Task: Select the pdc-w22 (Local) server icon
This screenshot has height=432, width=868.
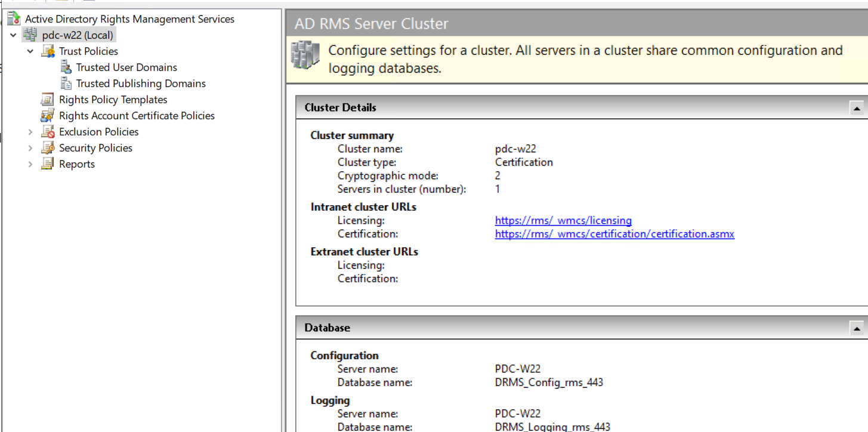Action: coord(30,35)
